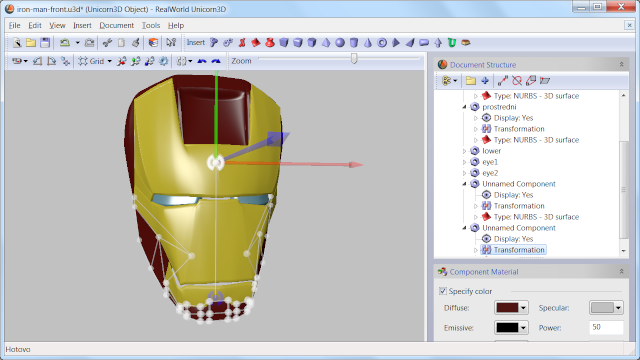Insert a four-sided pyramid primitive
The width and height of the screenshot is (640, 360).
[326, 42]
